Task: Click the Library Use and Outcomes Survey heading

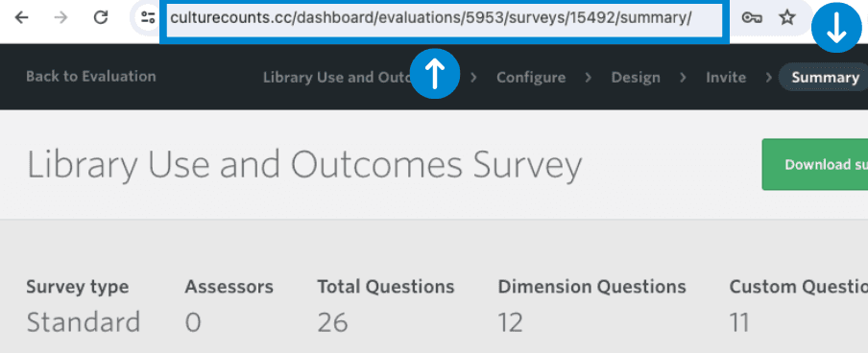Action: tap(304, 164)
